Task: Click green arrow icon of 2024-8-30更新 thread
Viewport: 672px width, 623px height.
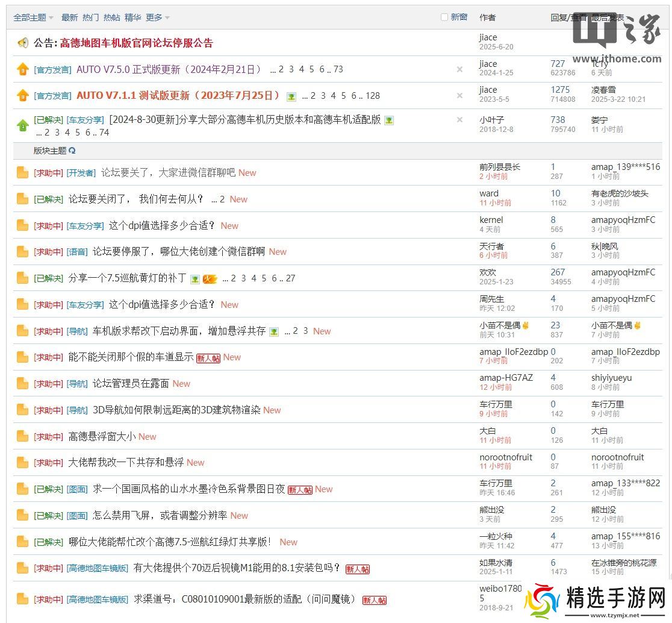Action: [23, 125]
